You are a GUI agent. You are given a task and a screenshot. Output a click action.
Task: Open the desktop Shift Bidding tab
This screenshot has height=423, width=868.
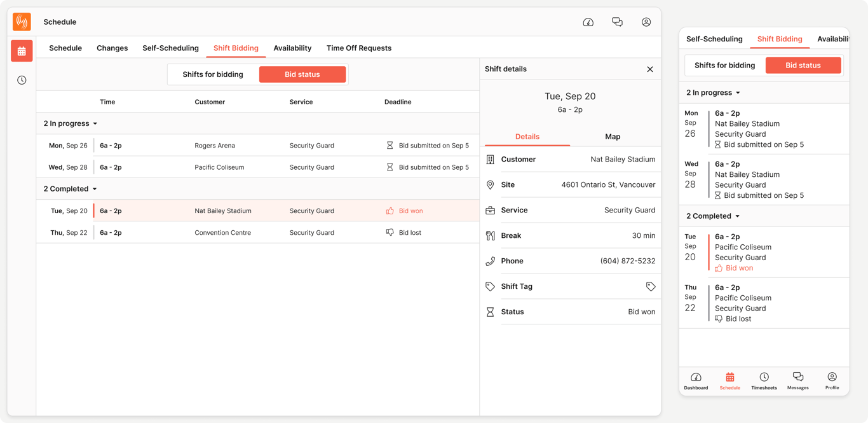click(x=236, y=48)
